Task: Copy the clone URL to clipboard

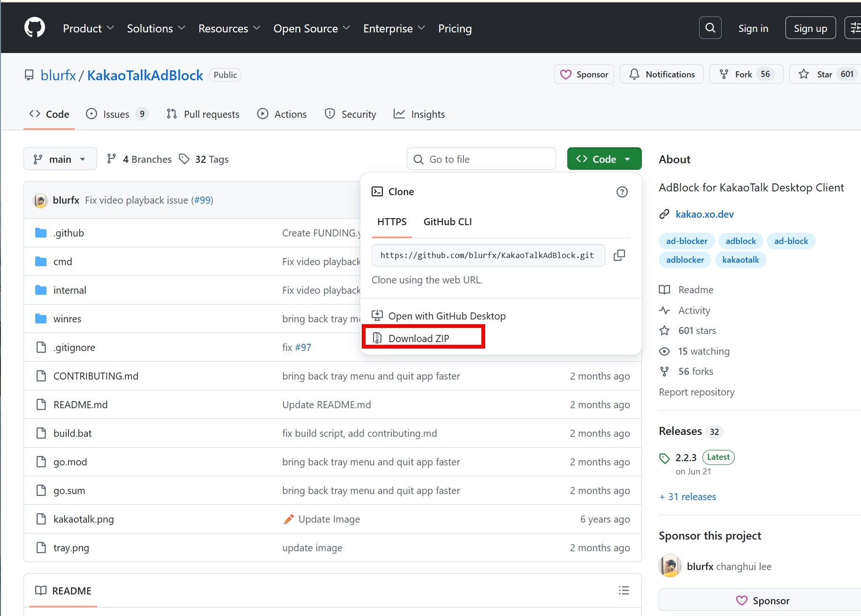Action: click(x=619, y=255)
